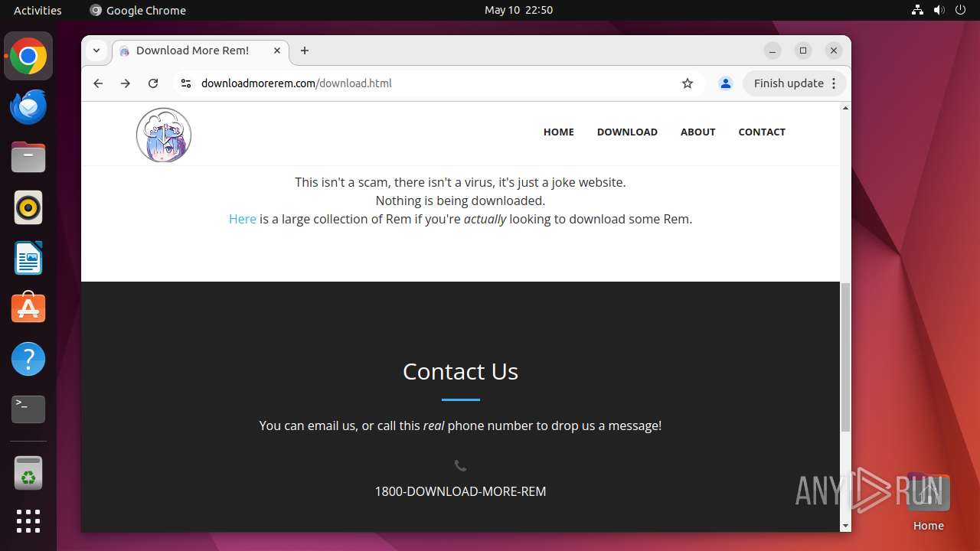Click 1800-DOWNLOAD-MORE-REM phone number
This screenshot has height=551, width=980.
460,491
